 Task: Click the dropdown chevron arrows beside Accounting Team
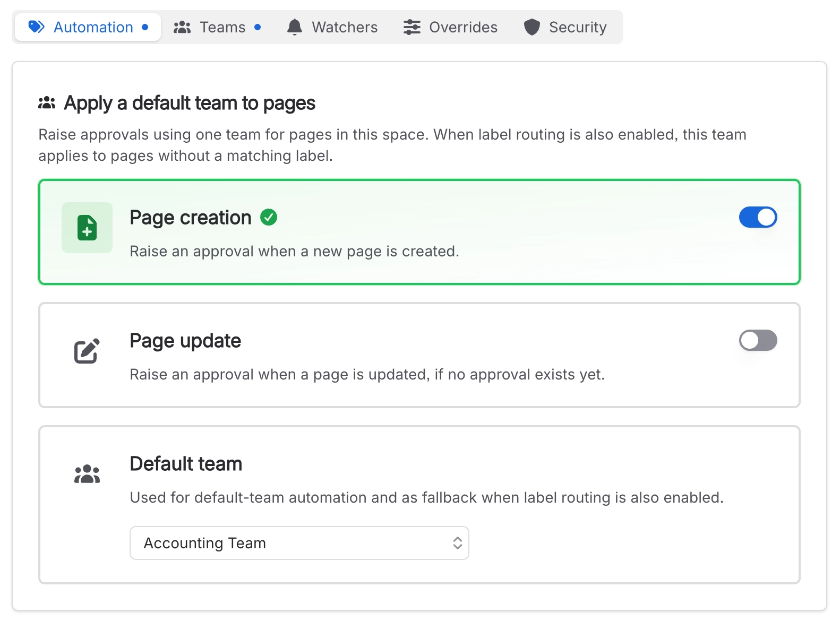pos(458,543)
